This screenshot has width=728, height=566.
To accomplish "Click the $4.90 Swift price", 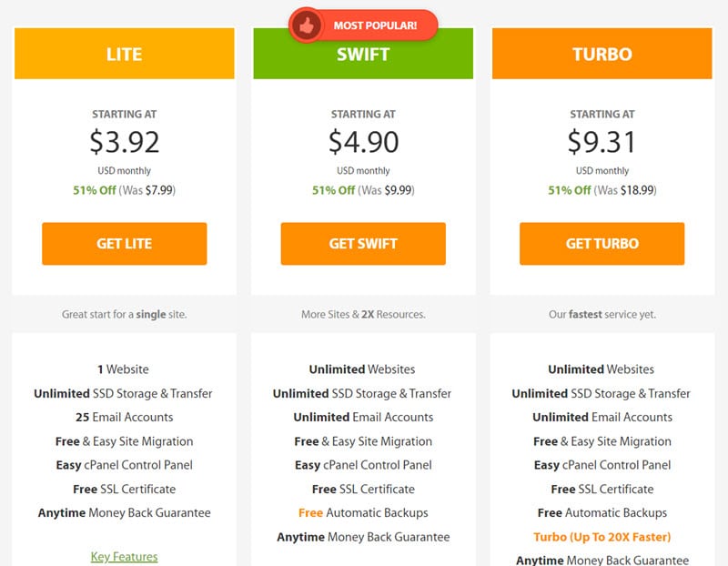I will pos(363,142).
